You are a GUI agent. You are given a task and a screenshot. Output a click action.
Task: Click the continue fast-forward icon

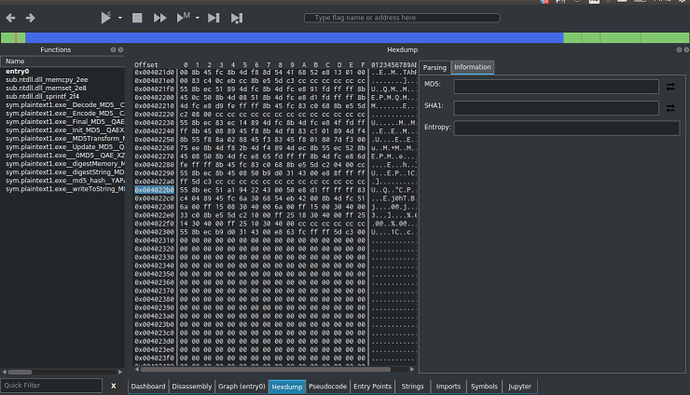click(160, 18)
